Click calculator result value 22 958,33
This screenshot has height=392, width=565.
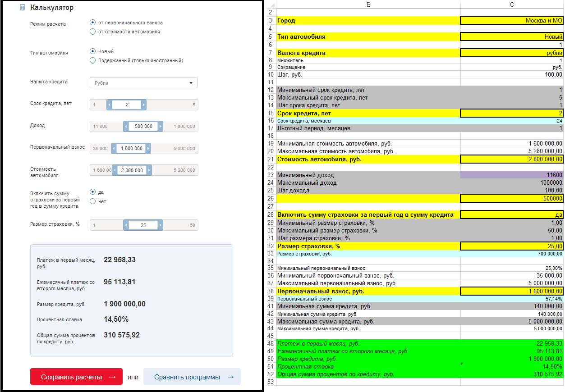(119, 260)
